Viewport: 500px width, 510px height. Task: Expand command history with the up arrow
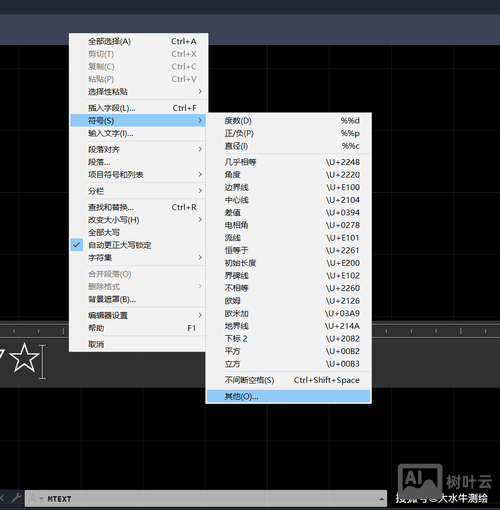coord(381,499)
